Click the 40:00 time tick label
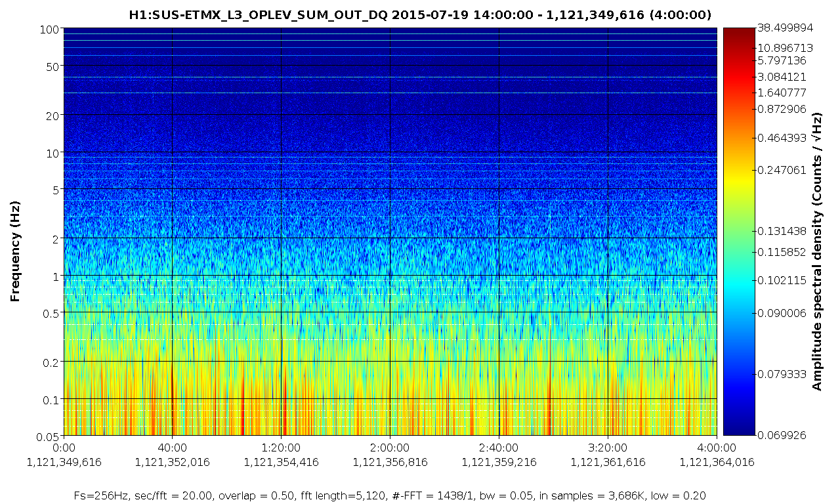This screenshot has width=840, height=504. click(172, 448)
